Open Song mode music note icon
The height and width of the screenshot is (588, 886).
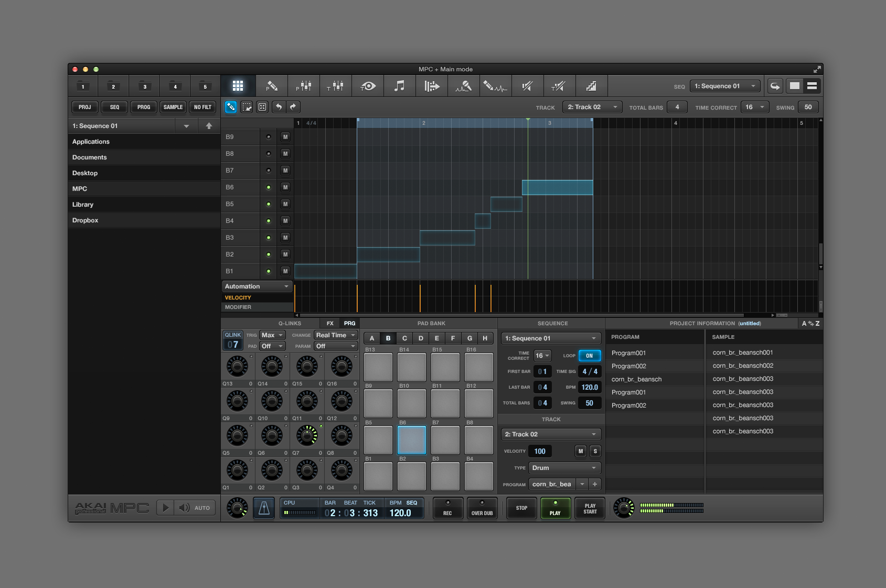pos(400,86)
